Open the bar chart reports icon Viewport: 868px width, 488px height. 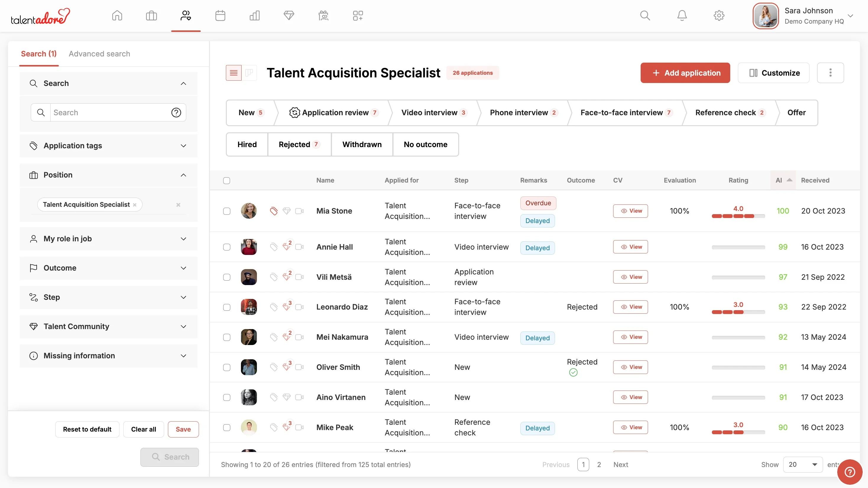click(255, 15)
